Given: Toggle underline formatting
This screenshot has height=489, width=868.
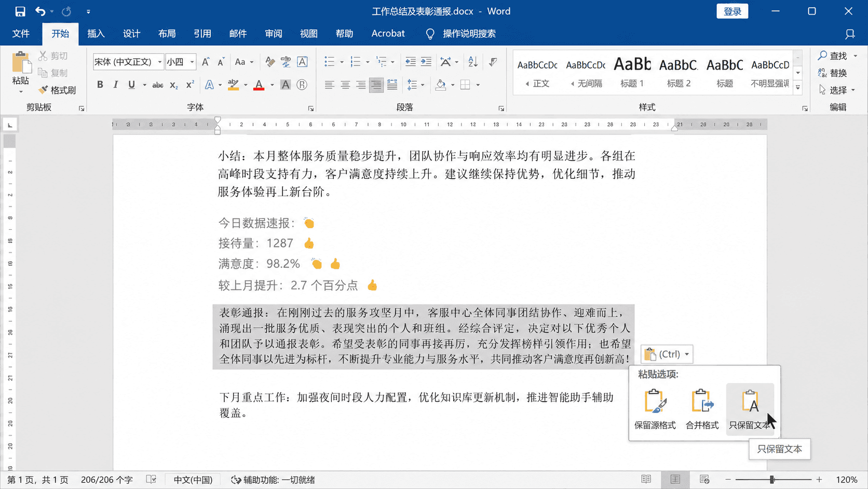Looking at the screenshot, I should click(131, 85).
